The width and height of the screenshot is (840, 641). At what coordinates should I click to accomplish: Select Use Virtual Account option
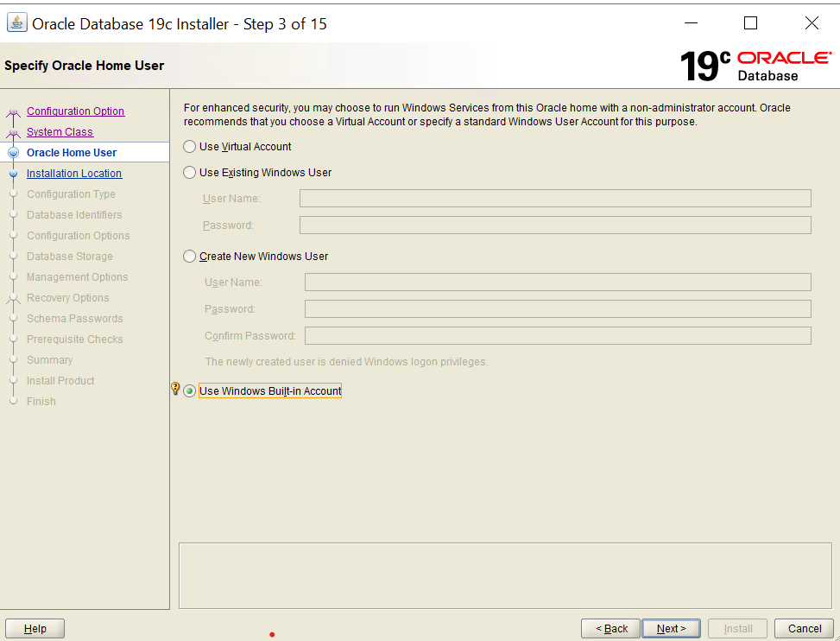189,146
